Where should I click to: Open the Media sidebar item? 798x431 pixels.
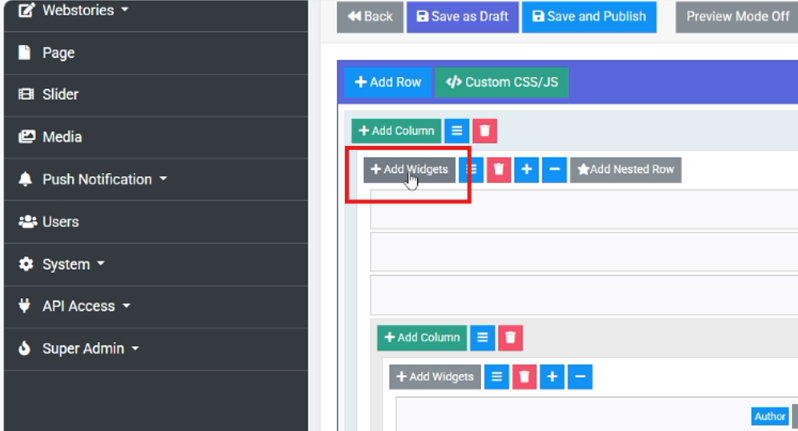[62, 137]
